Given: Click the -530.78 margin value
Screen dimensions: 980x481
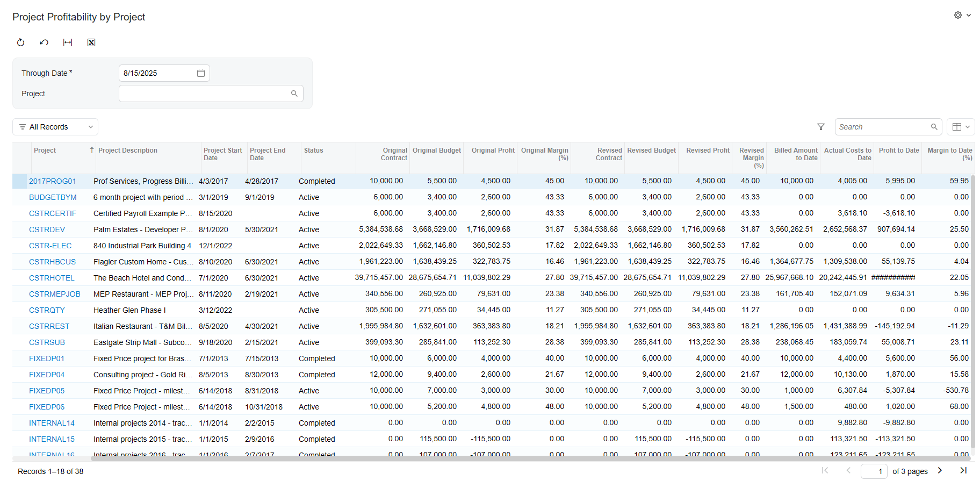Looking at the screenshot, I should (956, 391).
